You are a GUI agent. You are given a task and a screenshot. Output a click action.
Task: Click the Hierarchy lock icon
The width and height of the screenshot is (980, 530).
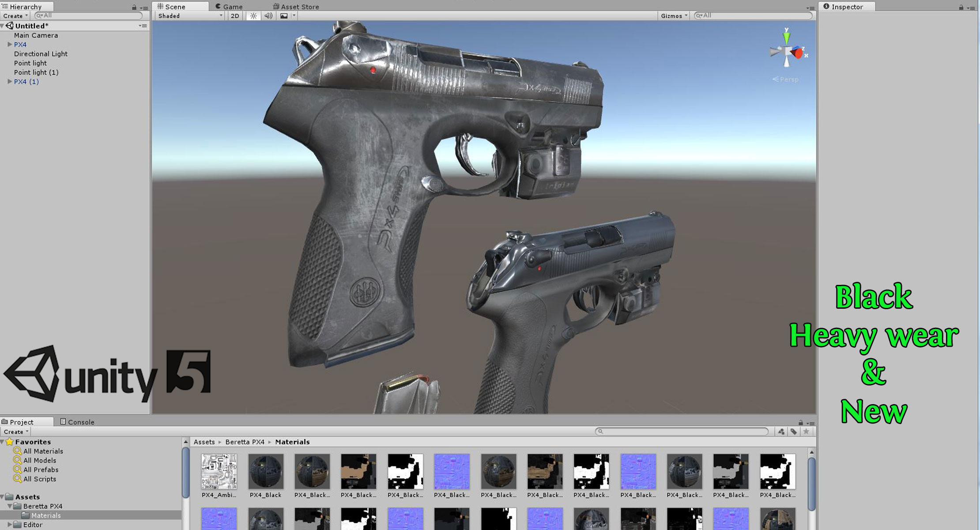point(134,7)
